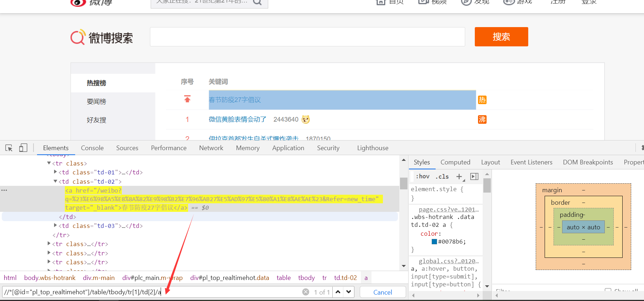Open the Security tab
This screenshot has width=644, height=301.
tap(328, 148)
